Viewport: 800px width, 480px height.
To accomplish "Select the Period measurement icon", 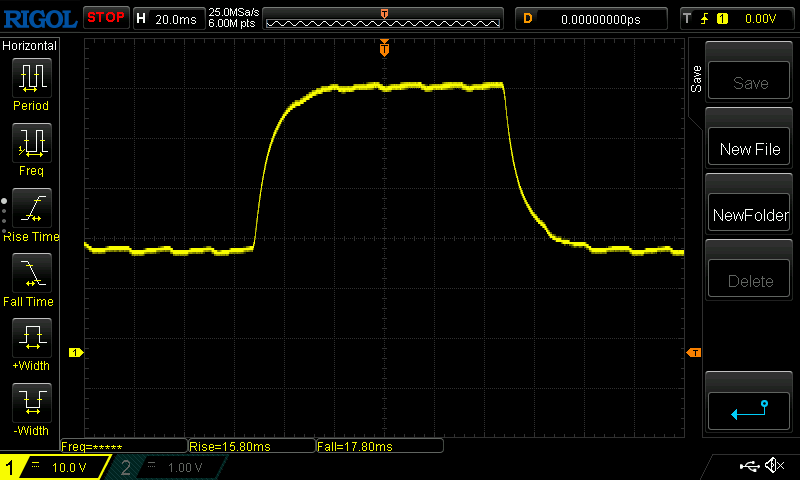I will (x=32, y=78).
